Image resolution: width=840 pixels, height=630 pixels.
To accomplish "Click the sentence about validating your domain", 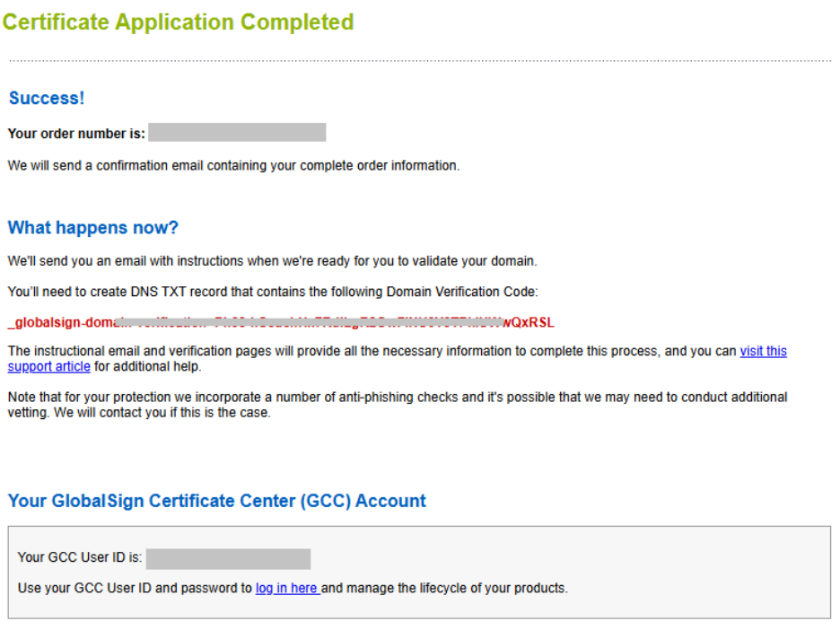I will pos(272,261).
